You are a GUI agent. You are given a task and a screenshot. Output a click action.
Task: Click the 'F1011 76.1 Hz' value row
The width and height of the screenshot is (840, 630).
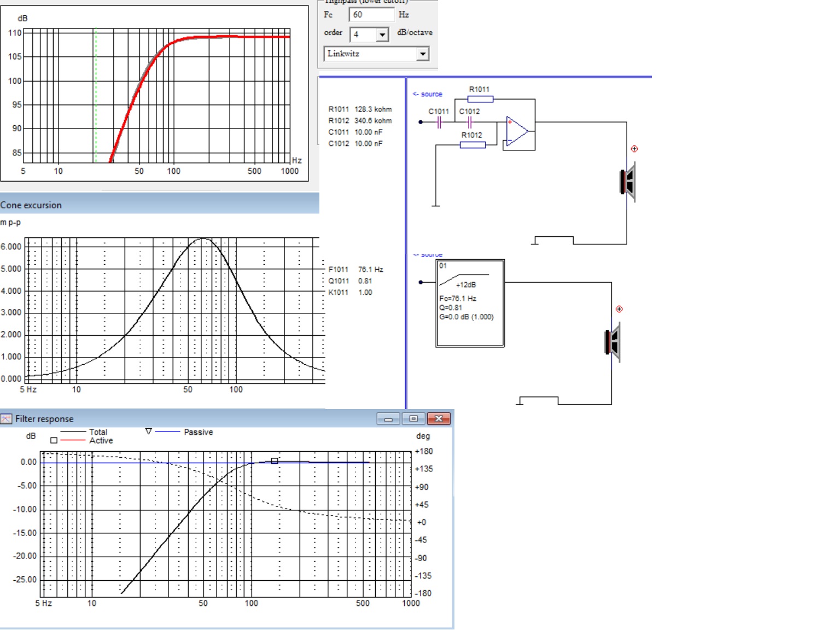pos(355,270)
